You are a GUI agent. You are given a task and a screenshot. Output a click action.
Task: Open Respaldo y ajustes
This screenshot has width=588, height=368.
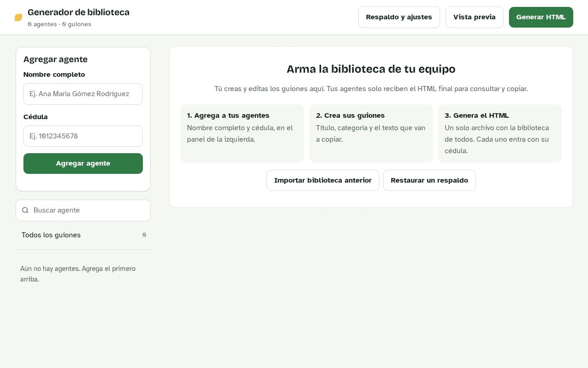(399, 17)
